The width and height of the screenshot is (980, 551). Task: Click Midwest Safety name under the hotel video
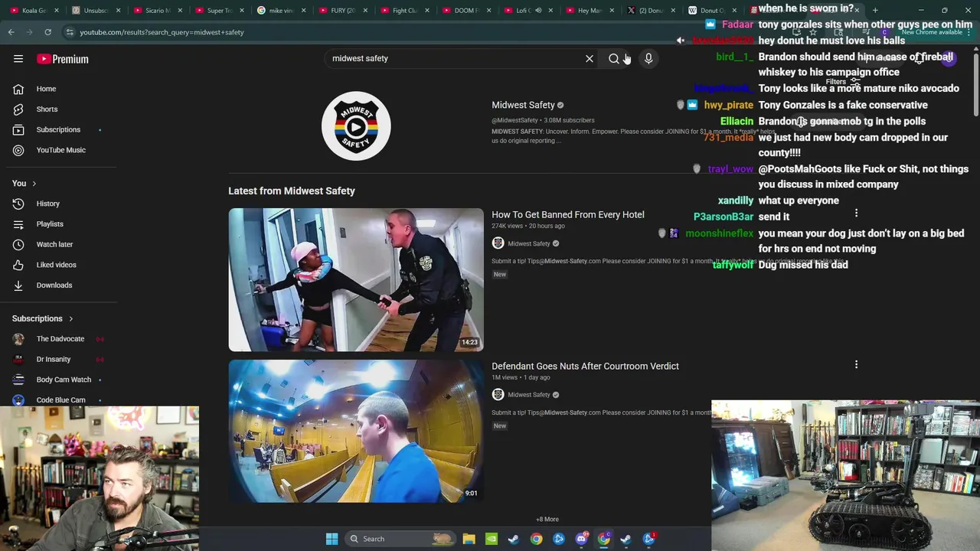point(529,243)
